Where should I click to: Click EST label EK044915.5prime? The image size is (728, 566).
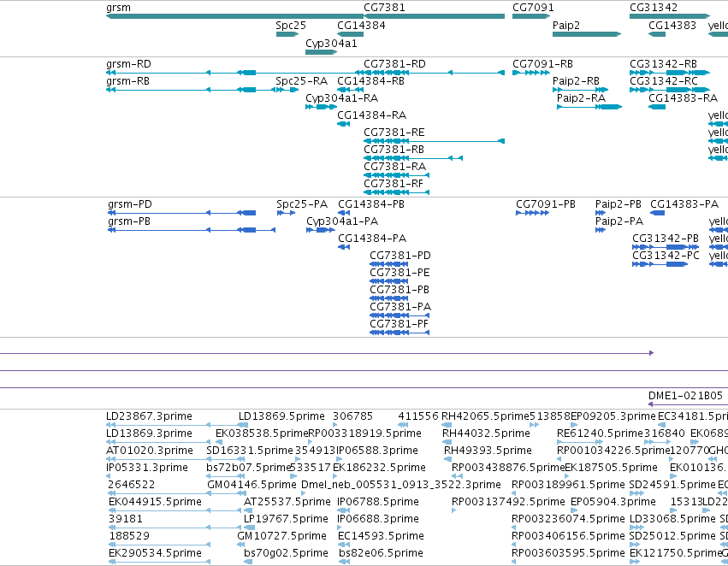[x=155, y=502]
